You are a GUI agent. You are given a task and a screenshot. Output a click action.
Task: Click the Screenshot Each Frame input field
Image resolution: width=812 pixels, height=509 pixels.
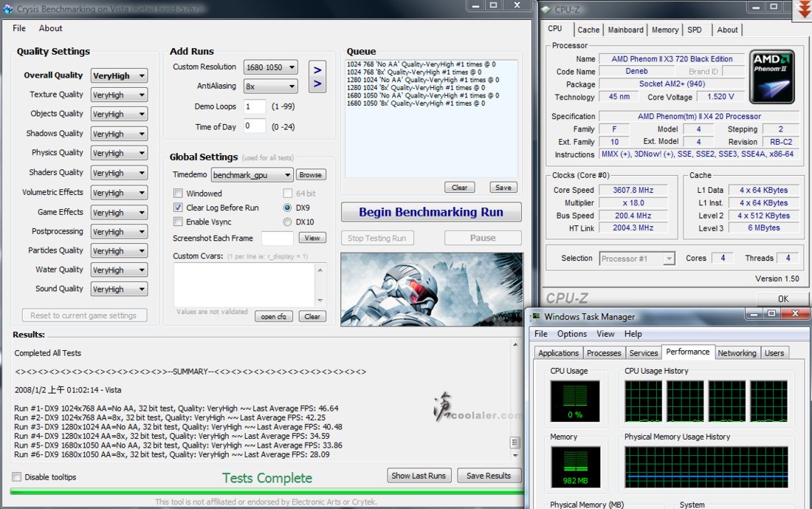[278, 238]
